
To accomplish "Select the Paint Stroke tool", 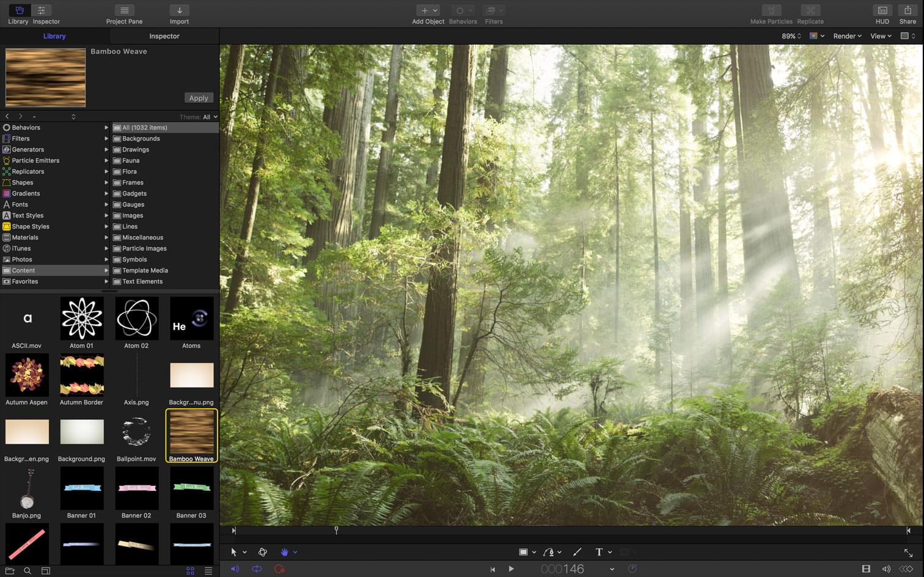I will click(577, 552).
